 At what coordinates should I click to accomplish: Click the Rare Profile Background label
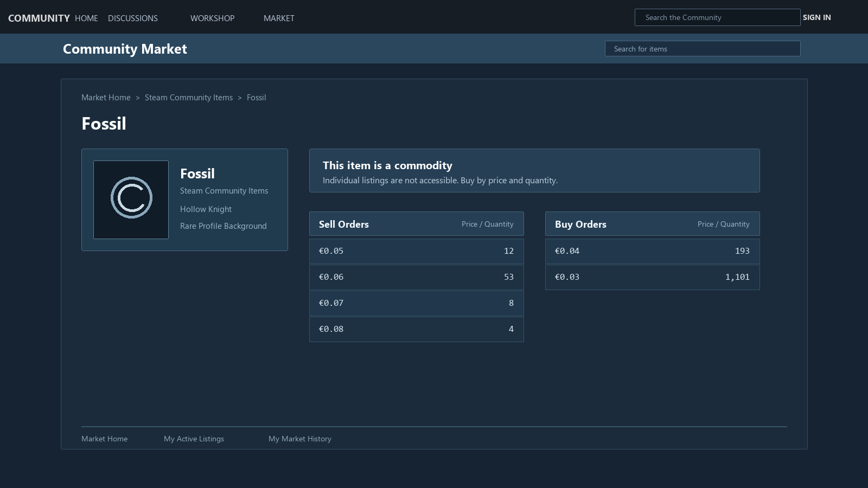pos(224,226)
